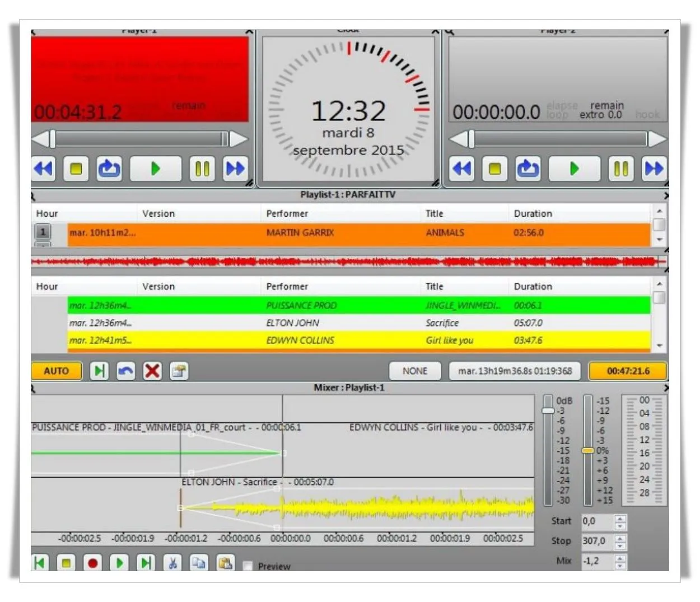Click the paste clipboard icon in mixer
The image size is (700, 602).
(226, 563)
